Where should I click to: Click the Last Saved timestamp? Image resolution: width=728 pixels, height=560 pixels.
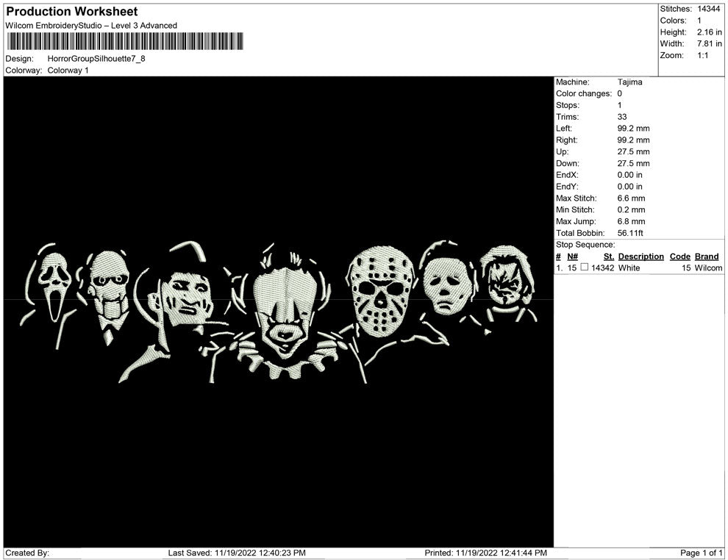coord(237,553)
